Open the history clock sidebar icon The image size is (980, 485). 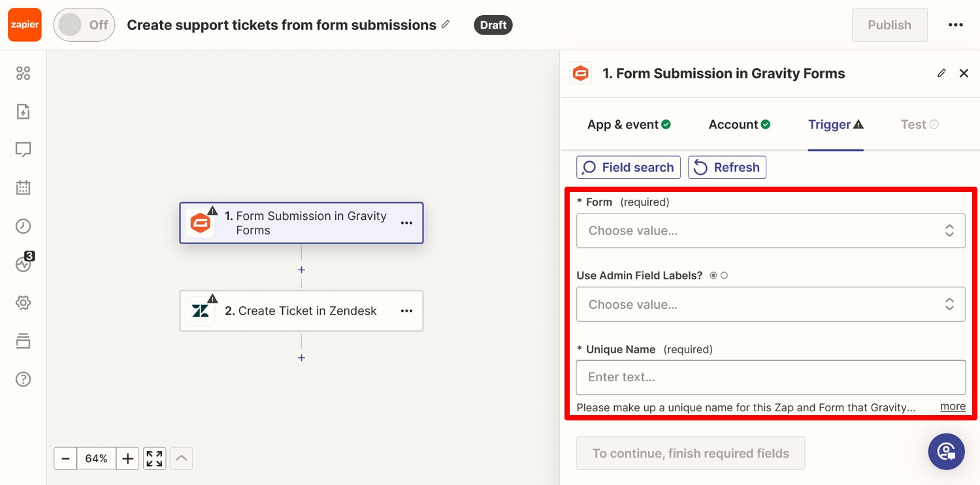[x=23, y=227]
